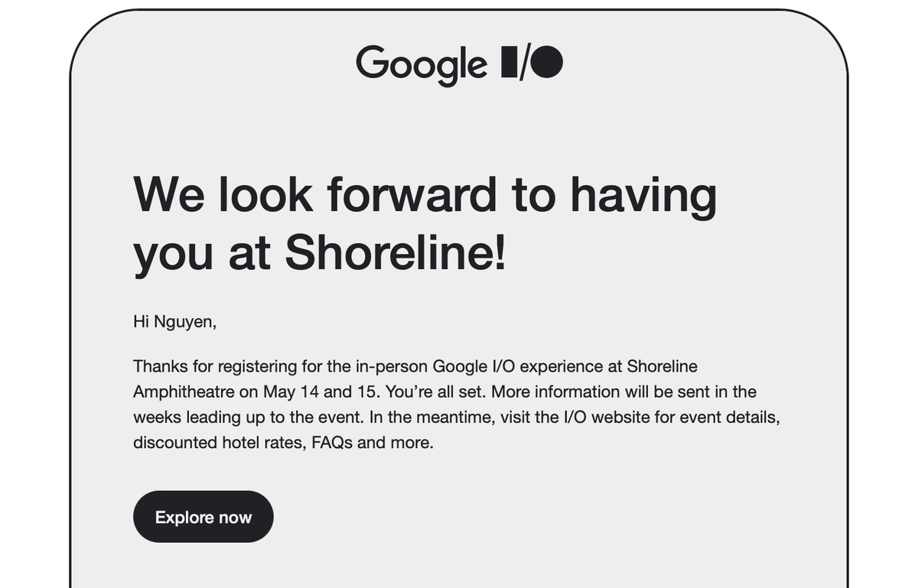
Task: Click the word "you" starting the heading's second line
Action: (x=174, y=255)
